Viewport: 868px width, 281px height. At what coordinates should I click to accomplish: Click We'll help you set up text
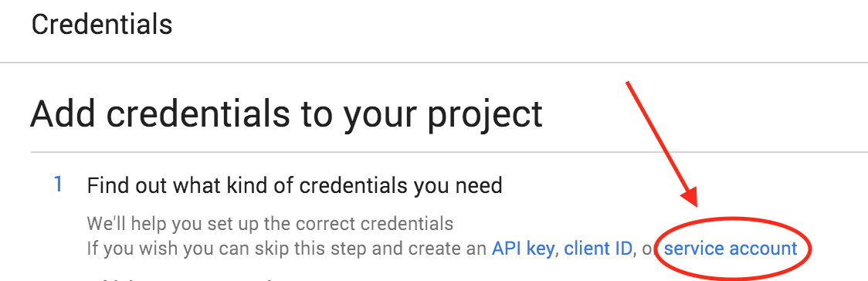coord(270,224)
